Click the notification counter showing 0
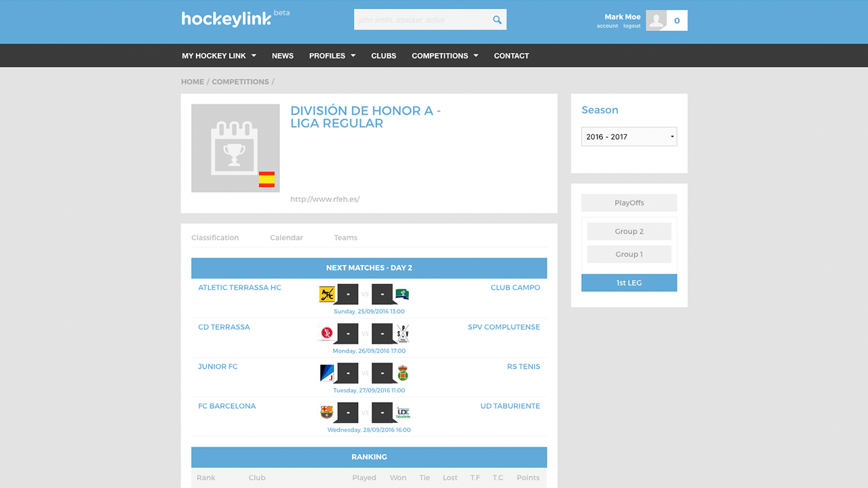 677,20
